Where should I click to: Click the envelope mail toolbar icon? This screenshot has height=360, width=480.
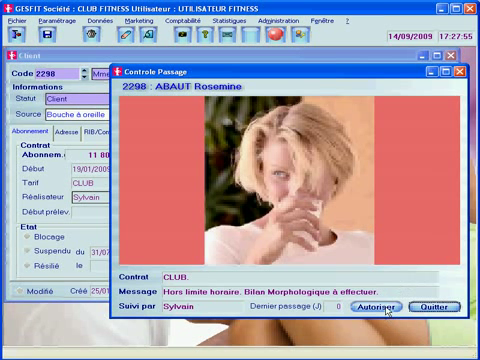227,34
